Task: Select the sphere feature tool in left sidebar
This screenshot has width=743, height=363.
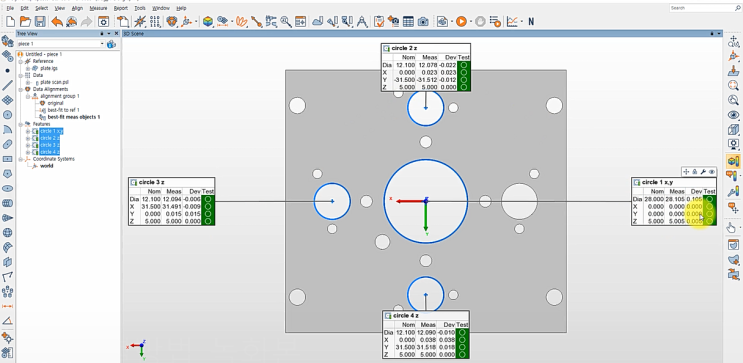Action: 7,233
